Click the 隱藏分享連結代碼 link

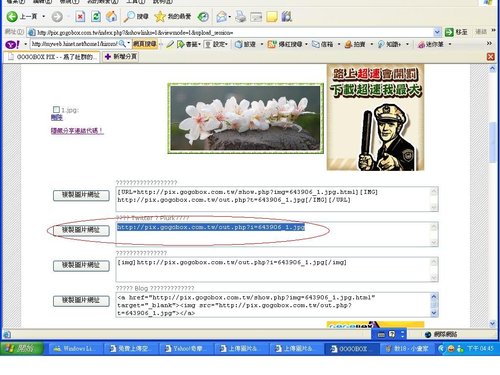click(77, 131)
